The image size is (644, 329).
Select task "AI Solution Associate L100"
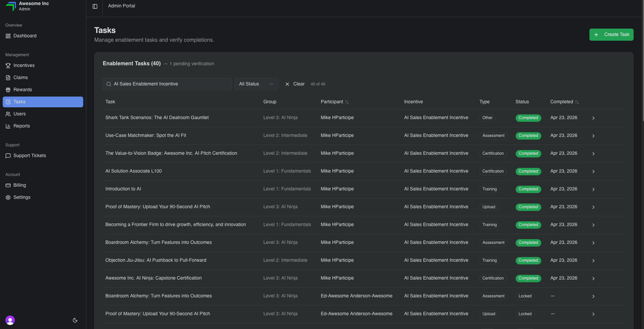pyautogui.click(x=133, y=171)
